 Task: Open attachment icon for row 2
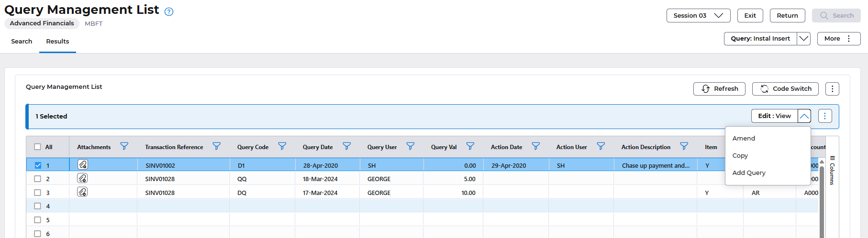pos(82,178)
